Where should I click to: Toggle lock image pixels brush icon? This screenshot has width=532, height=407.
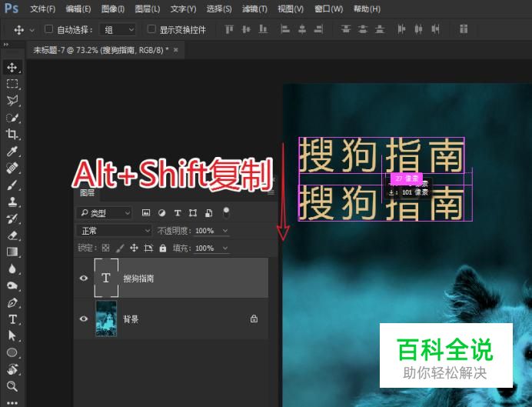click(x=120, y=249)
